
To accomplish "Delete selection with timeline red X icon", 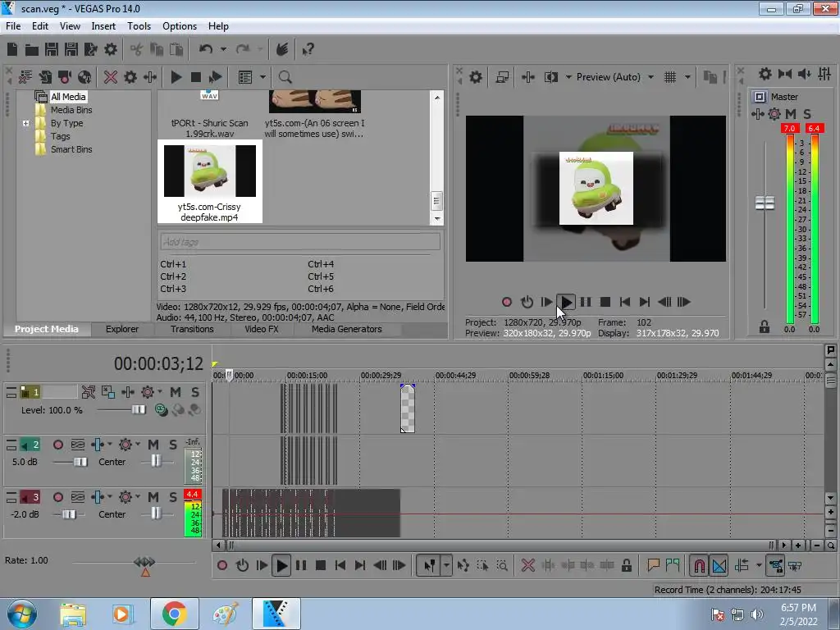I will [527, 565].
